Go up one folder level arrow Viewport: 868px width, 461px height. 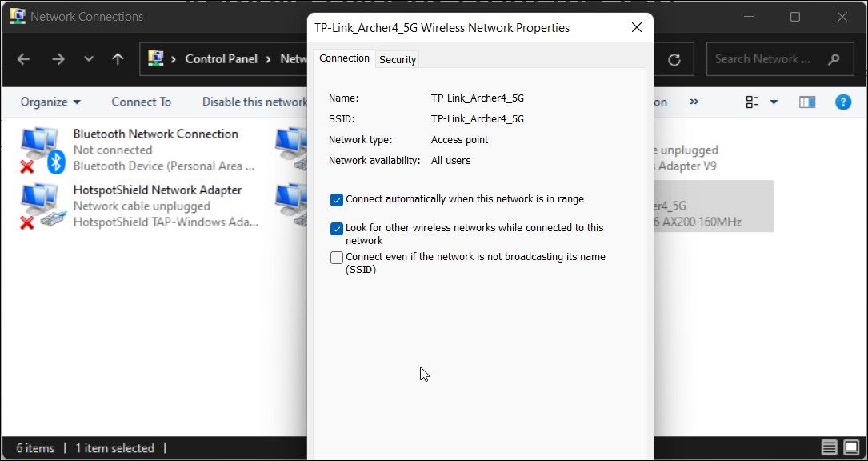coord(118,58)
